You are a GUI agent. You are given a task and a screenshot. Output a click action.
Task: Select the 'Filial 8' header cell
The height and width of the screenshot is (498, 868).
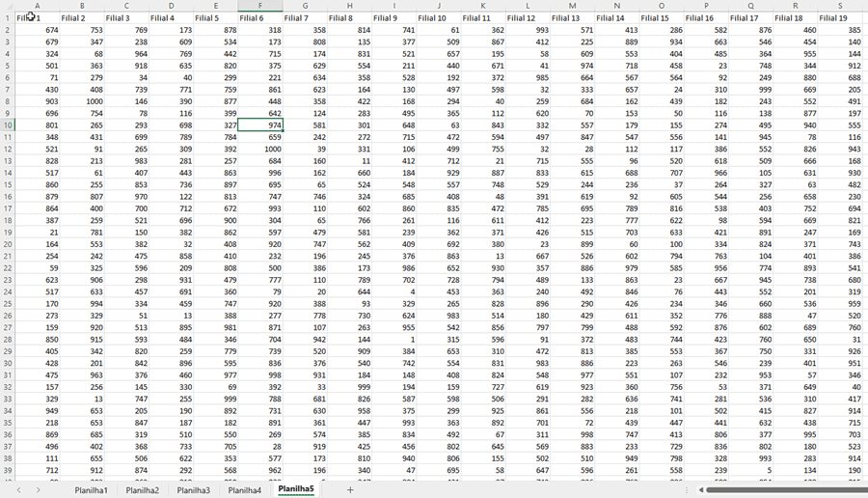(349, 17)
